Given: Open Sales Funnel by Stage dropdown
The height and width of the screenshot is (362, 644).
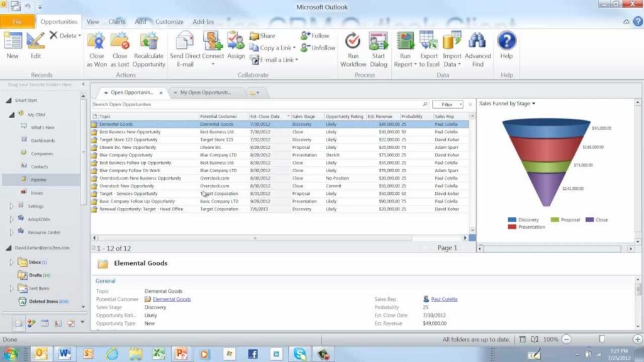Looking at the screenshot, I should [533, 104].
